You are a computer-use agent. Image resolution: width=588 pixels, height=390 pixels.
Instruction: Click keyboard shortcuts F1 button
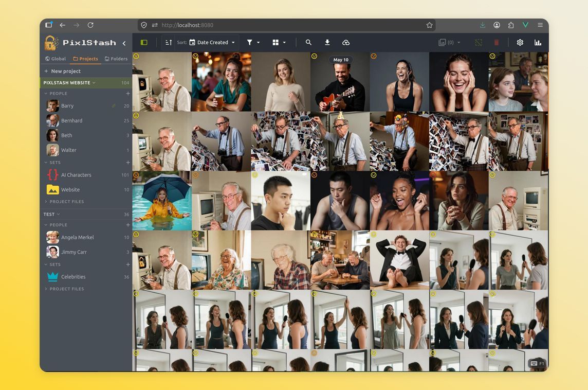537,363
